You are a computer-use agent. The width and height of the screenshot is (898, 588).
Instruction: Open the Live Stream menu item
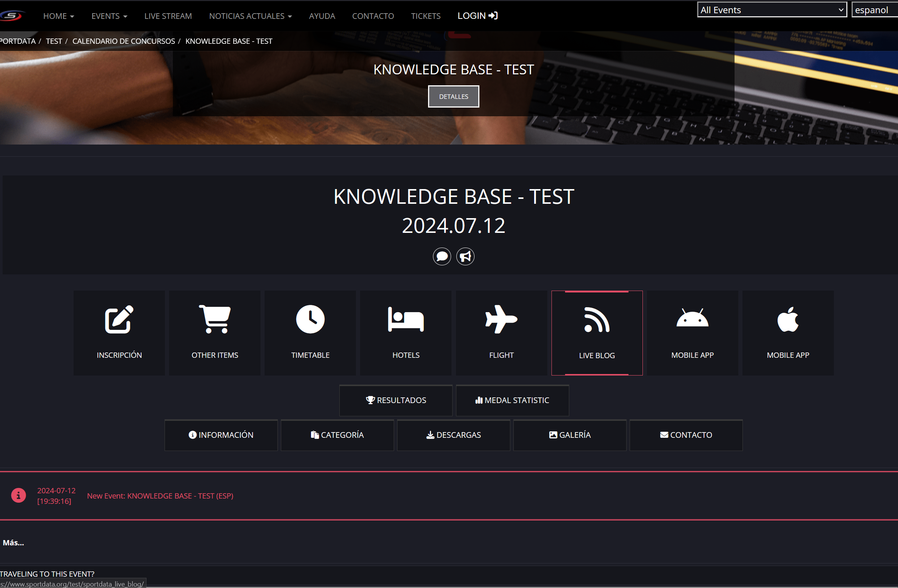click(x=168, y=16)
